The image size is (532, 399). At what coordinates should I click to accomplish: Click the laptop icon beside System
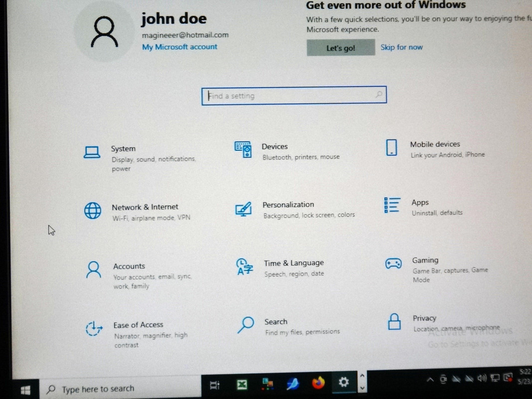tap(92, 152)
